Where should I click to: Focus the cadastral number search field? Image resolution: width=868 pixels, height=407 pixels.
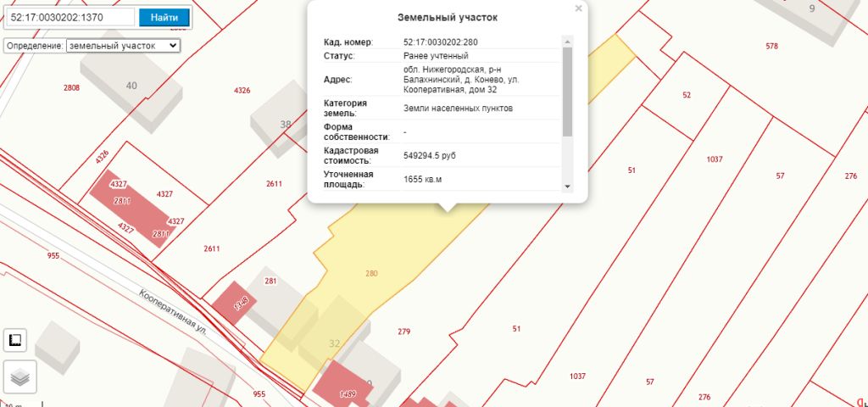click(70, 17)
